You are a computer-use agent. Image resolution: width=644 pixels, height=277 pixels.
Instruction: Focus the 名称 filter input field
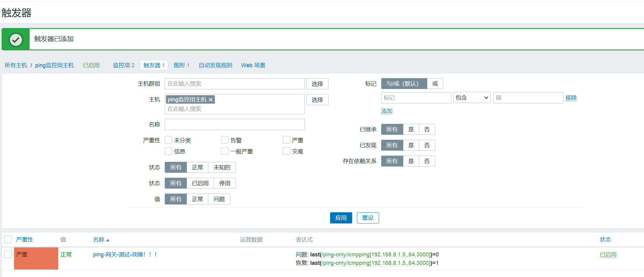pos(234,124)
